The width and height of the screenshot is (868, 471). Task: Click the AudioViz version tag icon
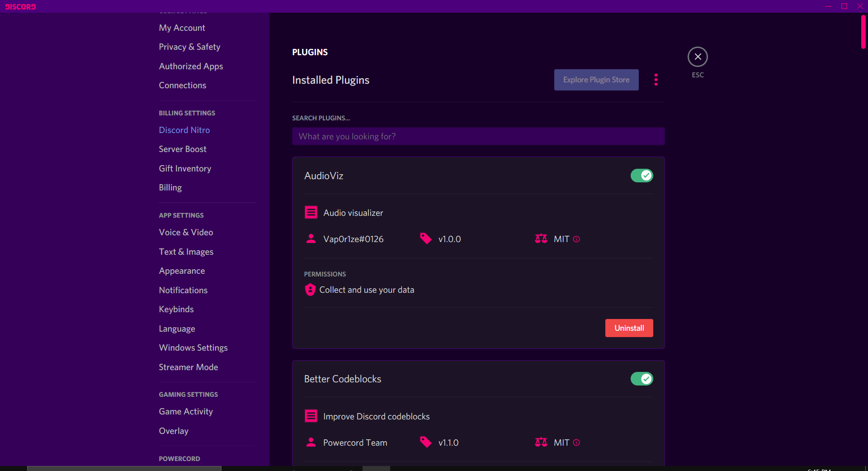pyautogui.click(x=425, y=238)
